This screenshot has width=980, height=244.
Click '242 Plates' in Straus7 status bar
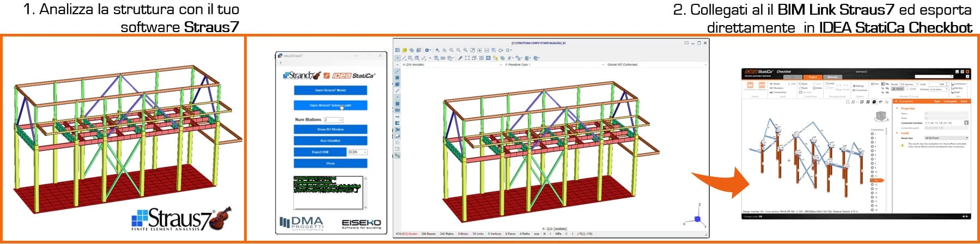pos(447,234)
